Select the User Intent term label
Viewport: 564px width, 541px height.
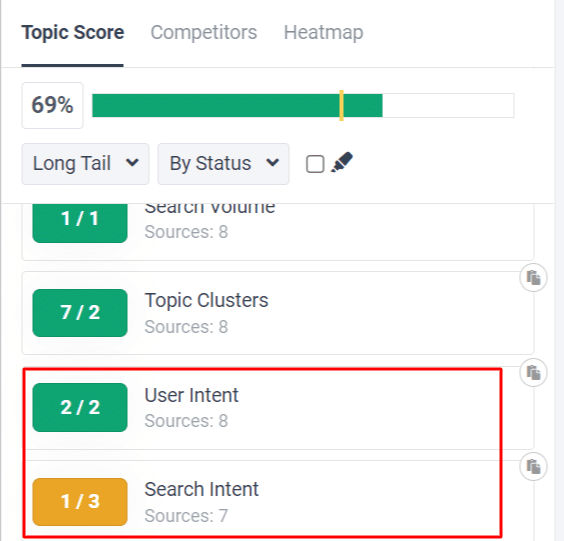191,395
